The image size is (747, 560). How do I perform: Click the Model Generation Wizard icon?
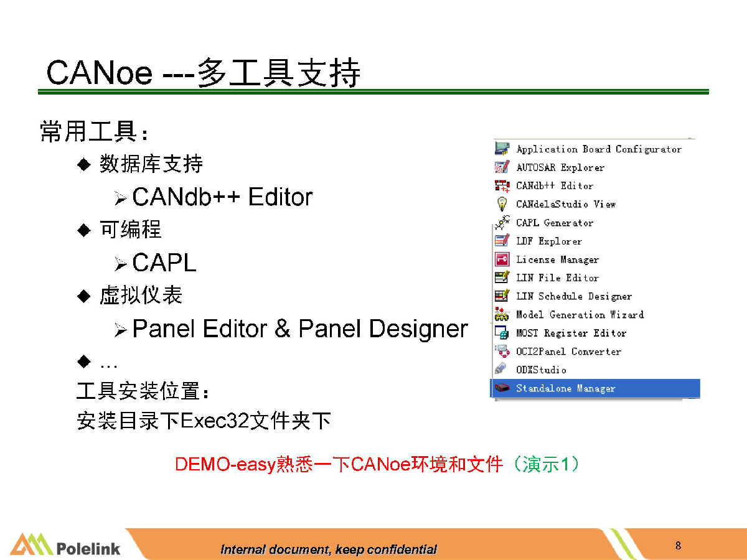click(502, 314)
